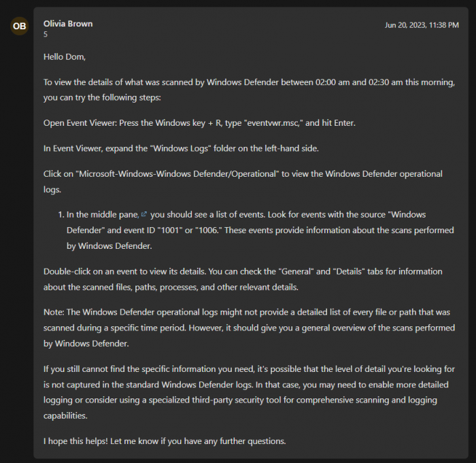Click the 'Open Event Viewer' instruction line
This screenshot has height=463, width=476.
tap(199, 123)
